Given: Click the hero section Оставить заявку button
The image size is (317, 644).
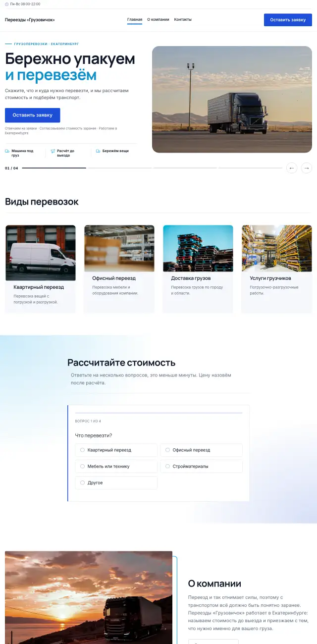Looking at the screenshot, I should [33, 115].
